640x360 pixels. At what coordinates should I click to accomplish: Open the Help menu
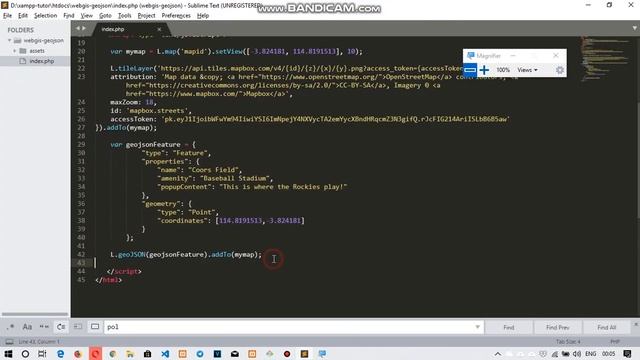(203, 16)
